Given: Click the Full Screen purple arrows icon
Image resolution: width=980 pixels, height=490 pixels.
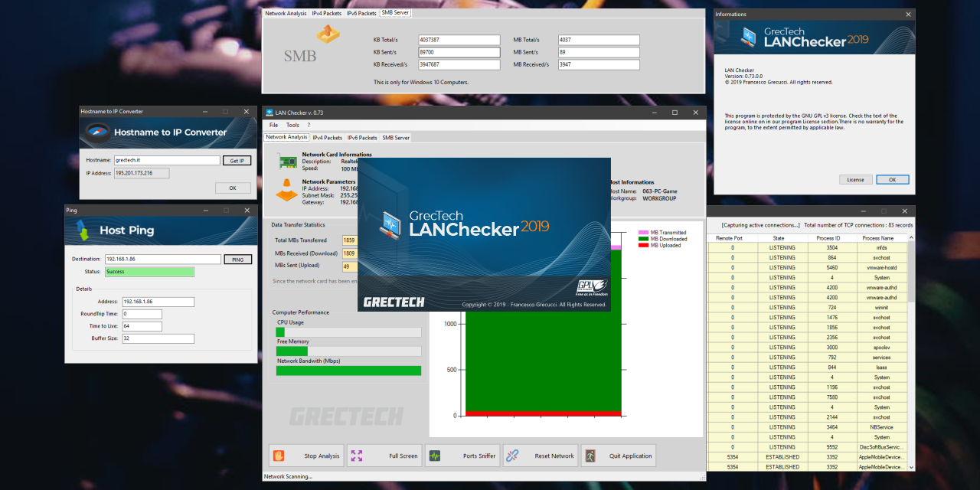Looking at the screenshot, I should pos(356,455).
